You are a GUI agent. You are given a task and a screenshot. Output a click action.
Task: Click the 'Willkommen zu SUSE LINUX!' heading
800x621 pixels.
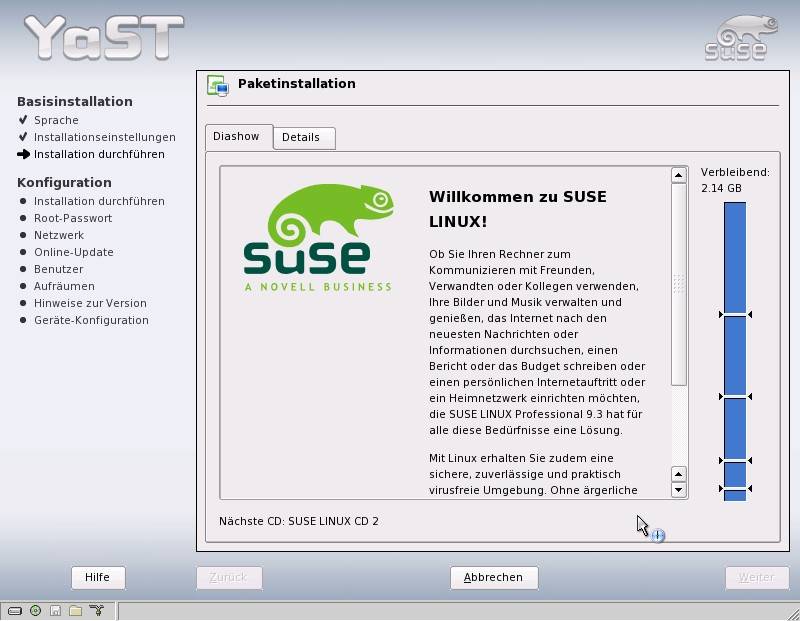(x=518, y=209)
